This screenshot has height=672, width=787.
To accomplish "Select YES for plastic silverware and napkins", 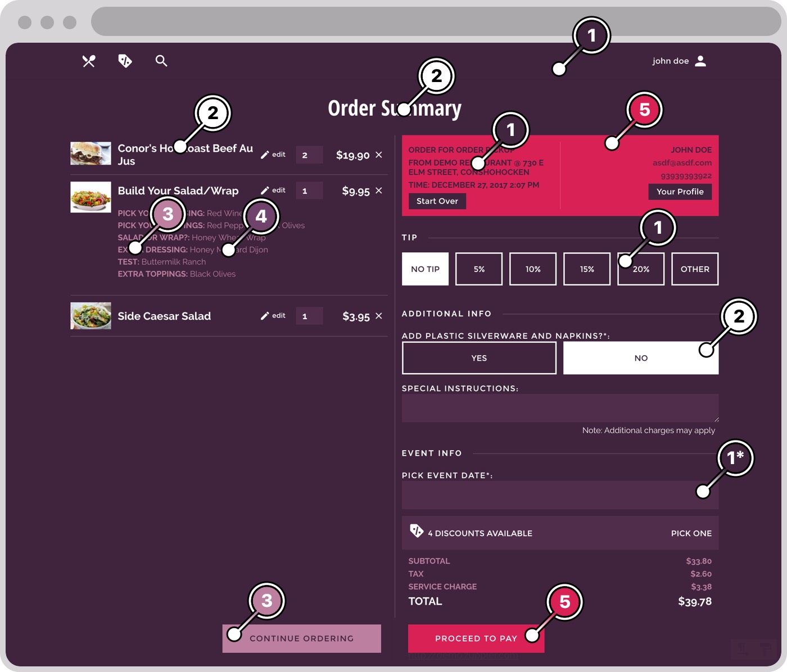I will click(x=479, y=358).
